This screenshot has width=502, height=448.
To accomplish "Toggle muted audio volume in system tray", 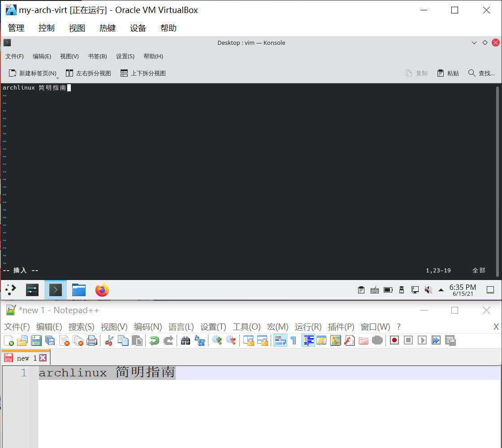I will (x=428, y=290).
